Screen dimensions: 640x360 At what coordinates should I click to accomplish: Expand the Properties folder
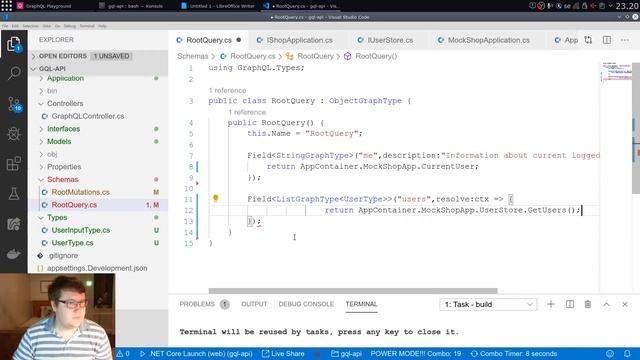coord(98,167)
